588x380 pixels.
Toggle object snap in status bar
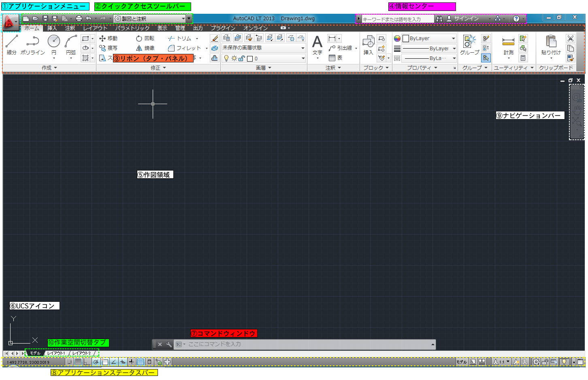[x=105, y=362]
